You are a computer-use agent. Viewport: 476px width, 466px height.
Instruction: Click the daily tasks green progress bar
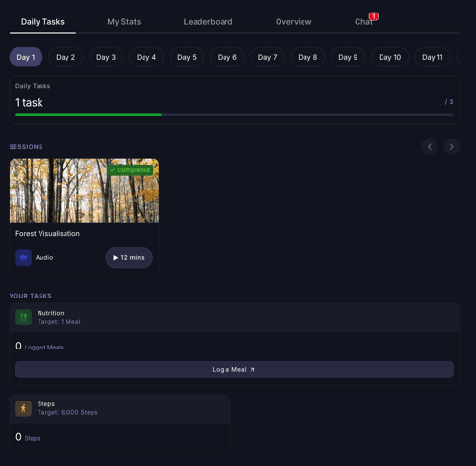[x=89, y=115]
